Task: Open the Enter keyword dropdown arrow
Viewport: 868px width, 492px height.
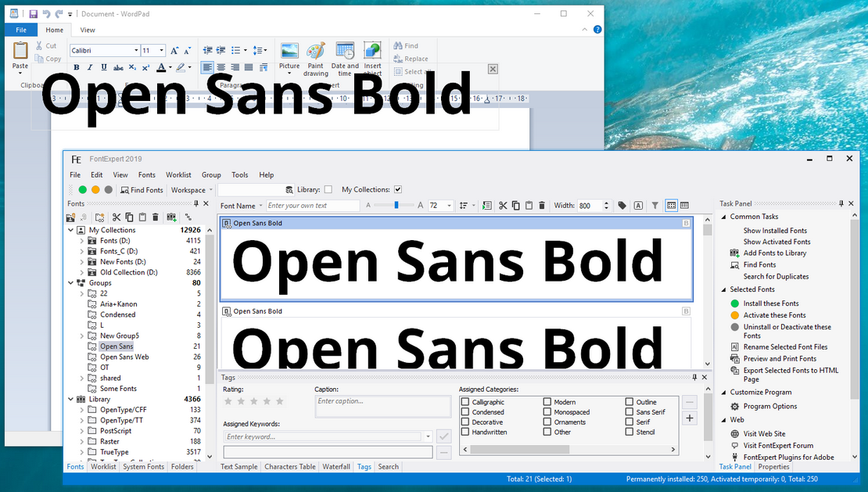Action: [x=428, y=436]
